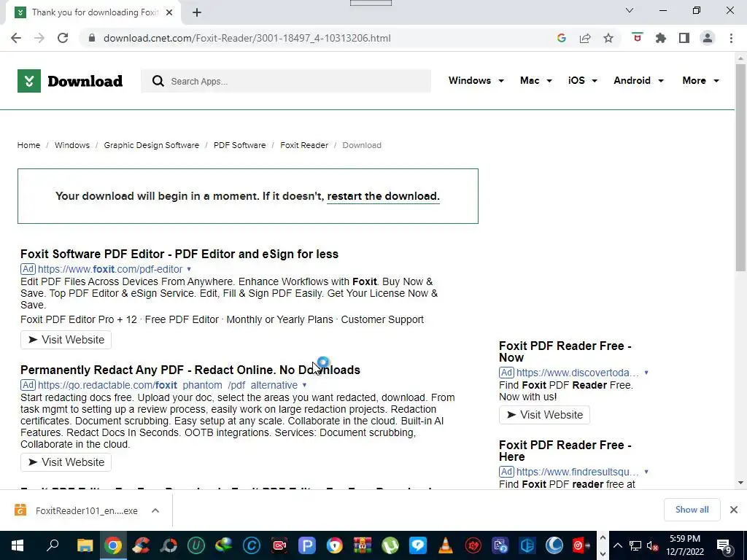Click the page vertical scrollbar thumb
747x560 pixels.
[740, 168]
